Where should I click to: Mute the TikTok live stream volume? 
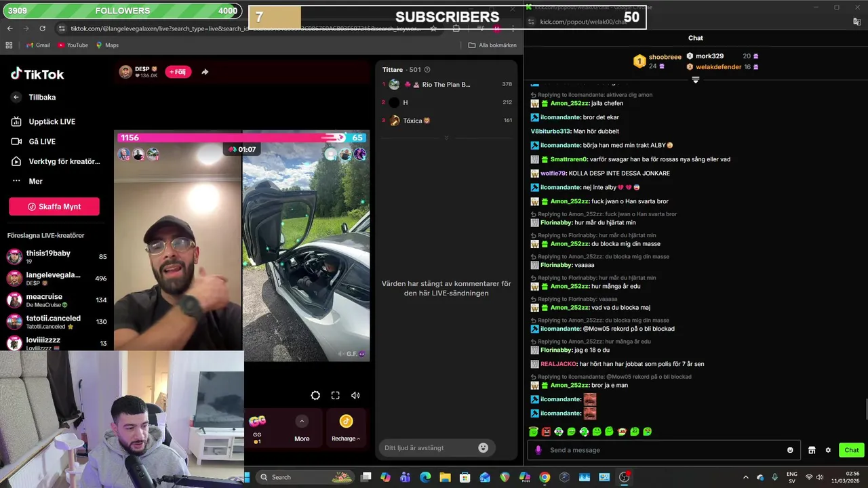click(x=355, y=395)
